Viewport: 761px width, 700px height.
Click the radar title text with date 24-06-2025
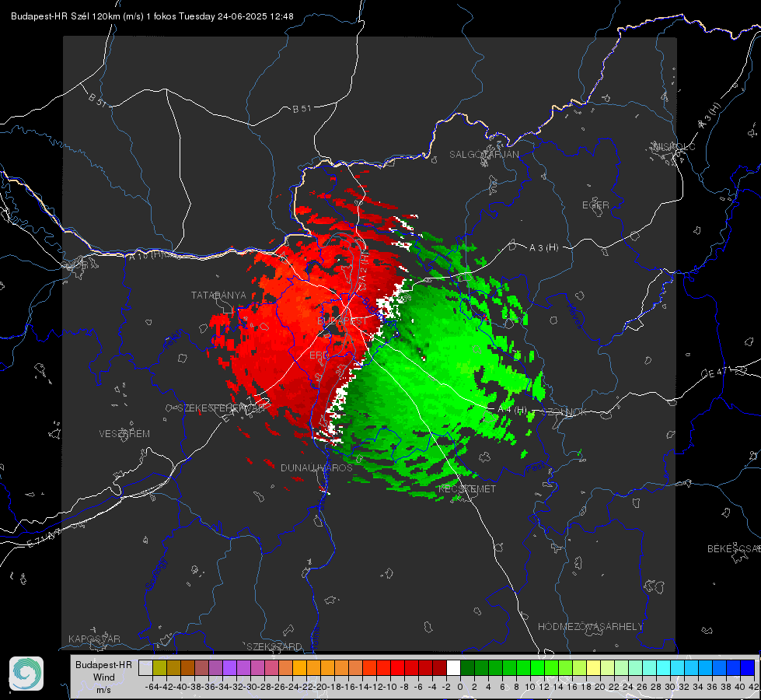coord(152,16)
